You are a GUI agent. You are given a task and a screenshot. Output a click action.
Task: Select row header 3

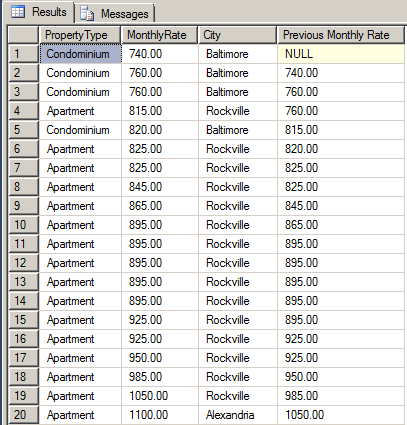click(23, 92)
